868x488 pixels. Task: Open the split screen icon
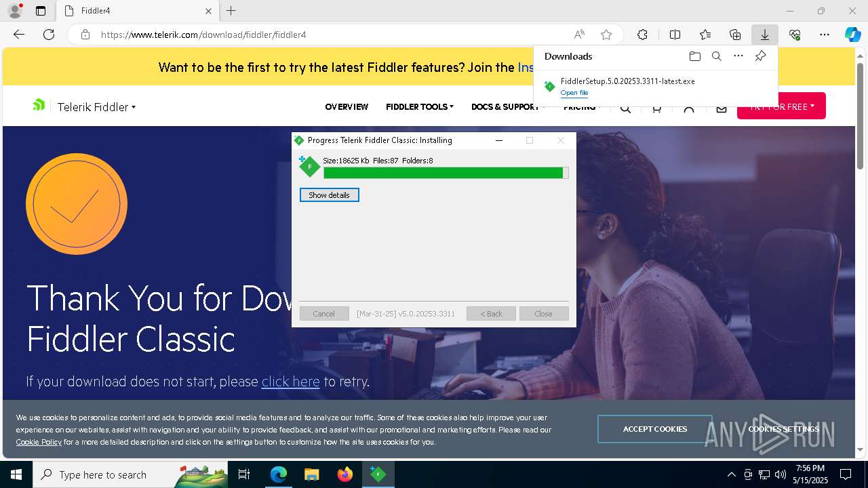tap(675, 35)
